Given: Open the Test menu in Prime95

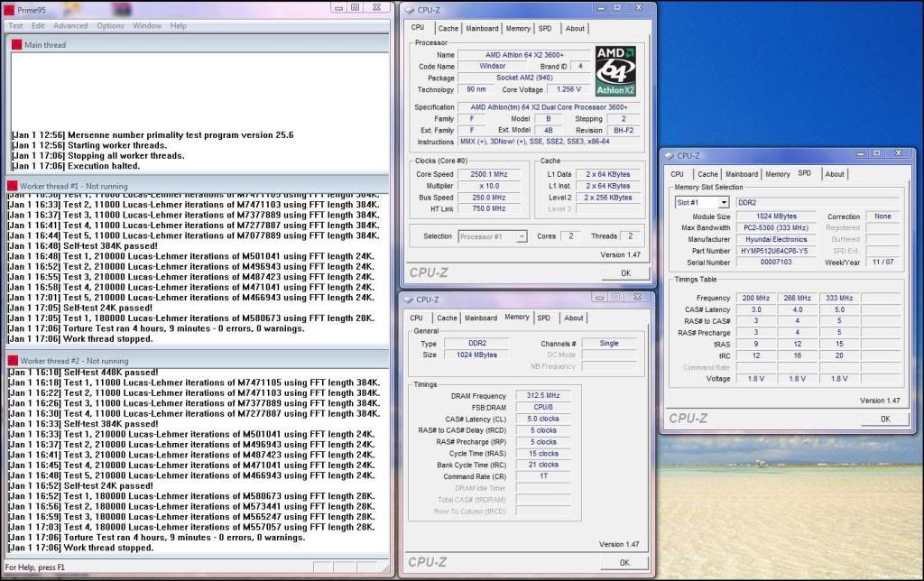Looking at the screenshot, I should pos(15,25).
